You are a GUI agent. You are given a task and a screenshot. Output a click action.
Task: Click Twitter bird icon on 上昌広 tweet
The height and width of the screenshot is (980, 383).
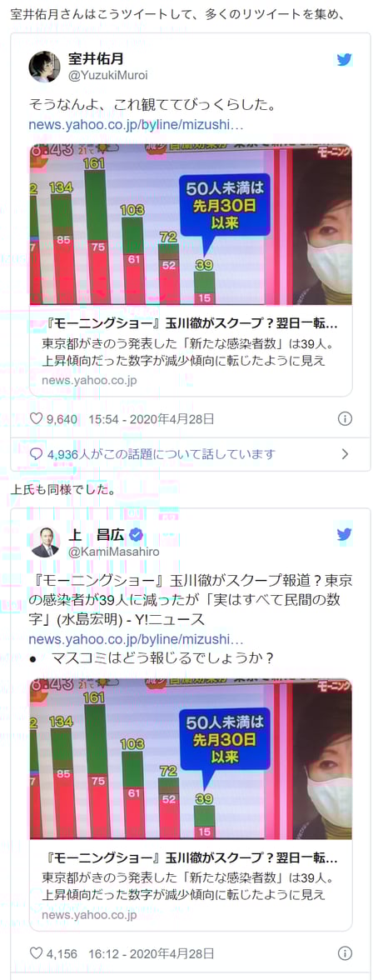click(344, 534)
